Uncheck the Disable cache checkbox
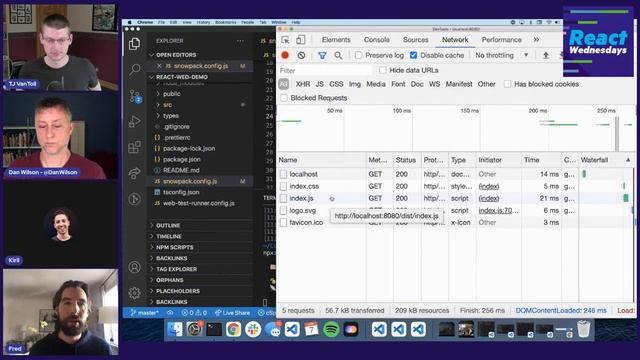The image size is (640, 360). tap(413, 55)
